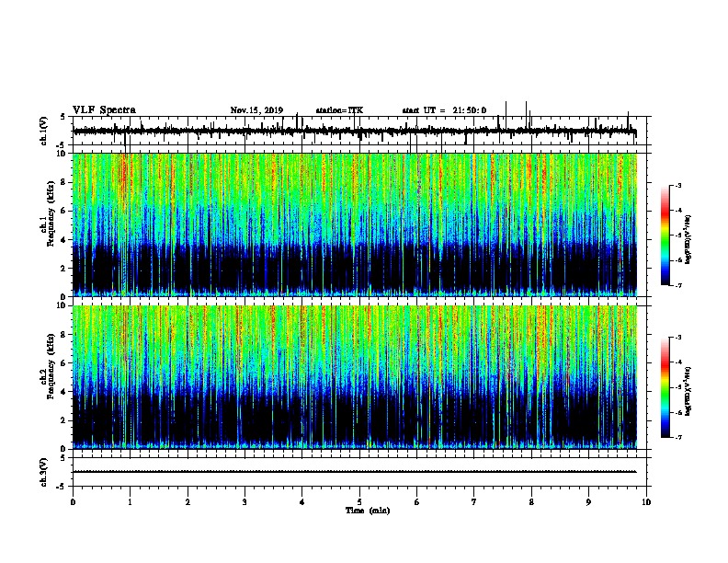Click the flat ch.3 voltage trace
This screenshot has width=728, height=563.
tap(355, 472)
